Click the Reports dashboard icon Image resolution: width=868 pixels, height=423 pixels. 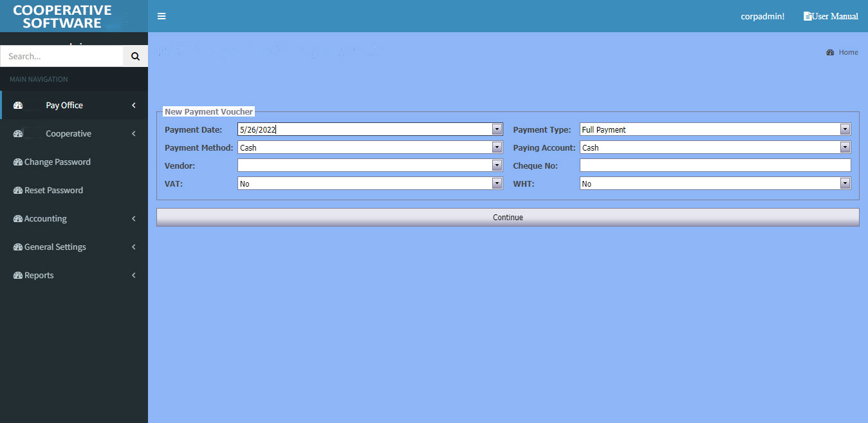point(18,276)
